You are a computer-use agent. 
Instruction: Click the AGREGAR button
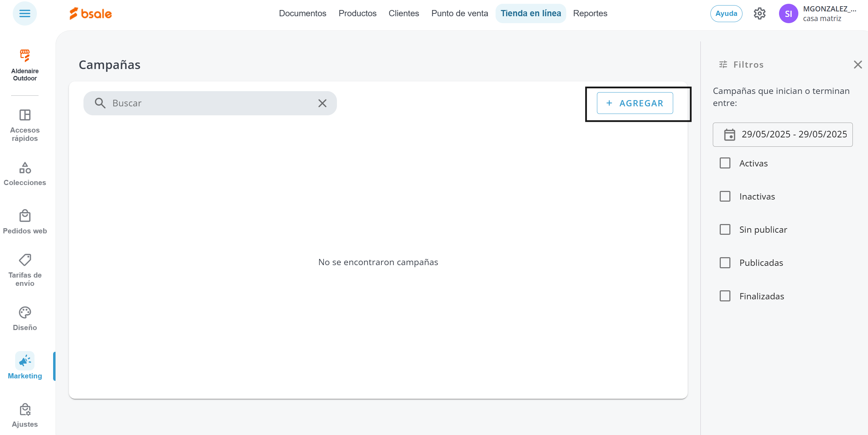[x=635, y=103]
